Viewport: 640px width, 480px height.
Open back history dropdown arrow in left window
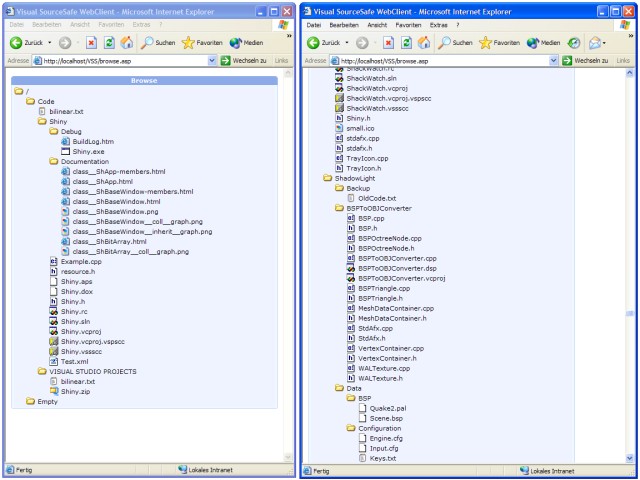(49, 42)
